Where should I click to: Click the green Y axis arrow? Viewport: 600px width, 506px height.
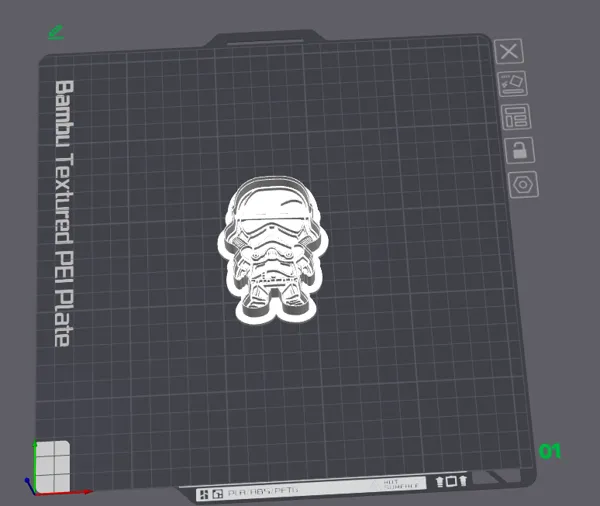(35, 466)
